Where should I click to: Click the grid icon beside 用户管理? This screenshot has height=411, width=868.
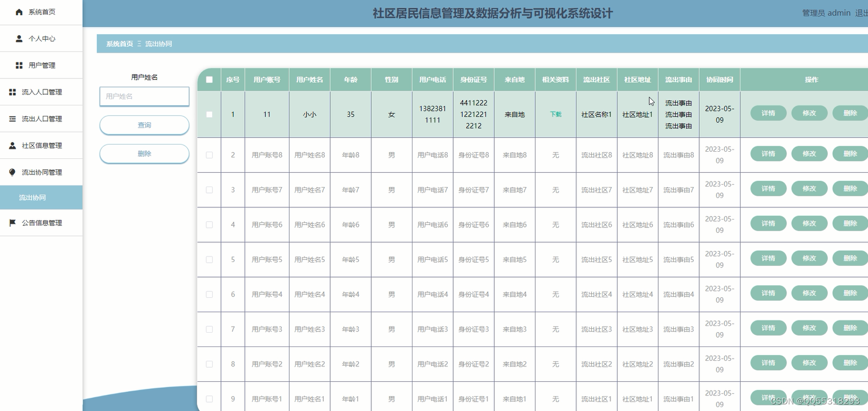point(19,65)
